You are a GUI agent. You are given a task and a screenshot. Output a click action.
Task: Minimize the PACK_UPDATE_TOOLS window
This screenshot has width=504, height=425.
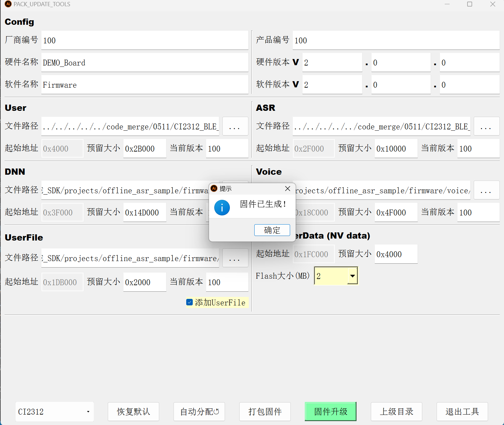point(447,4)
